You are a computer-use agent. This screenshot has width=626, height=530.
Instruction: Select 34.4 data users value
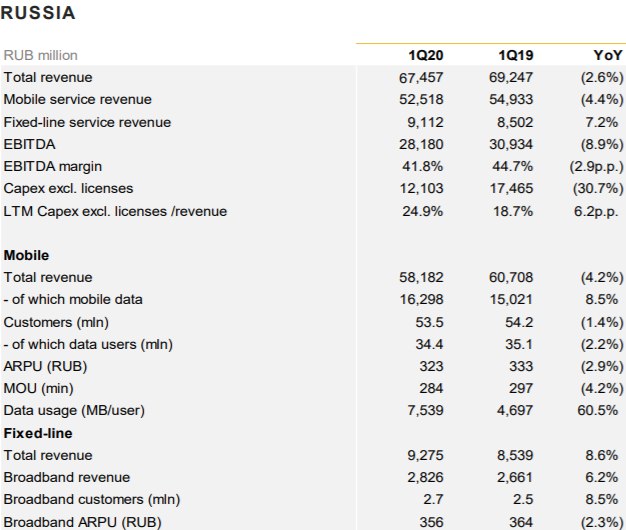click(429, 344)
